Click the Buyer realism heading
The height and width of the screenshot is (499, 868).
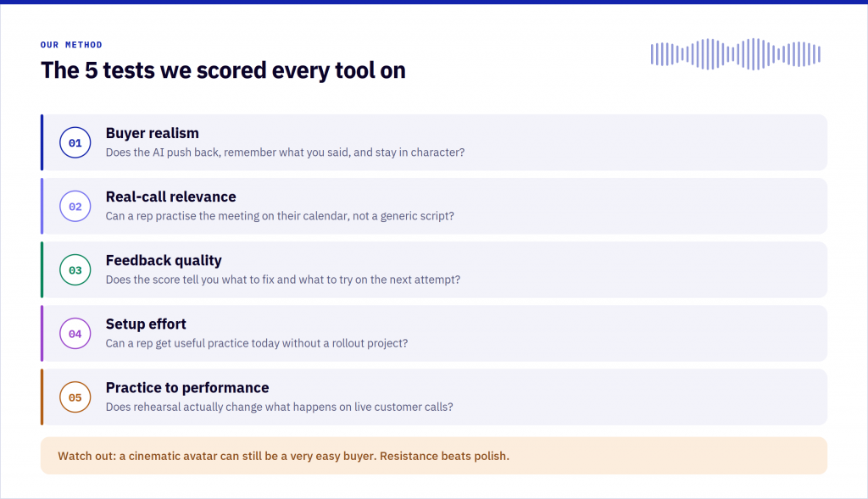[x=153, y=133]
